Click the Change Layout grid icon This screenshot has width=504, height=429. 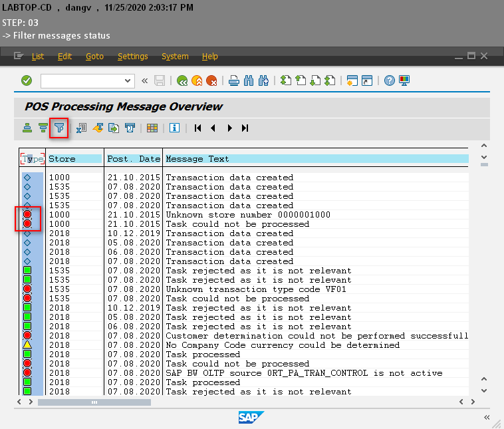click(x=152, y=128)
